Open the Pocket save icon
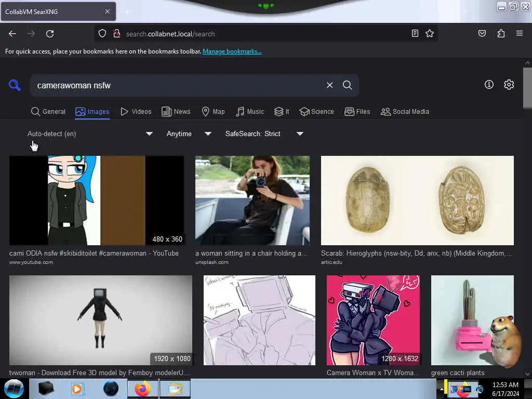The height and width of the screenshot is (399, 532). point(482,33)
